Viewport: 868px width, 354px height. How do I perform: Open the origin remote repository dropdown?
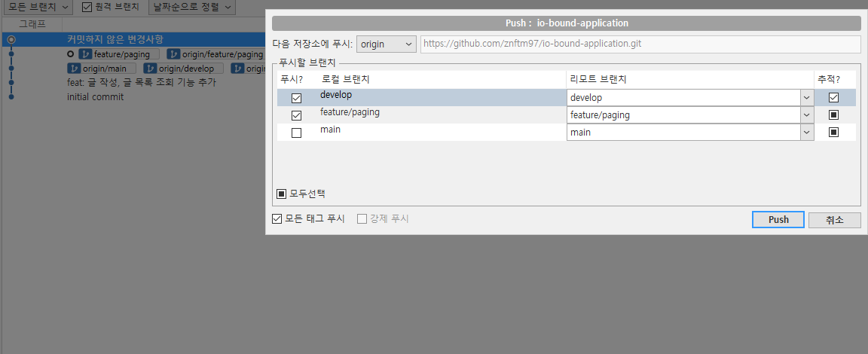(x=387, y=44)
